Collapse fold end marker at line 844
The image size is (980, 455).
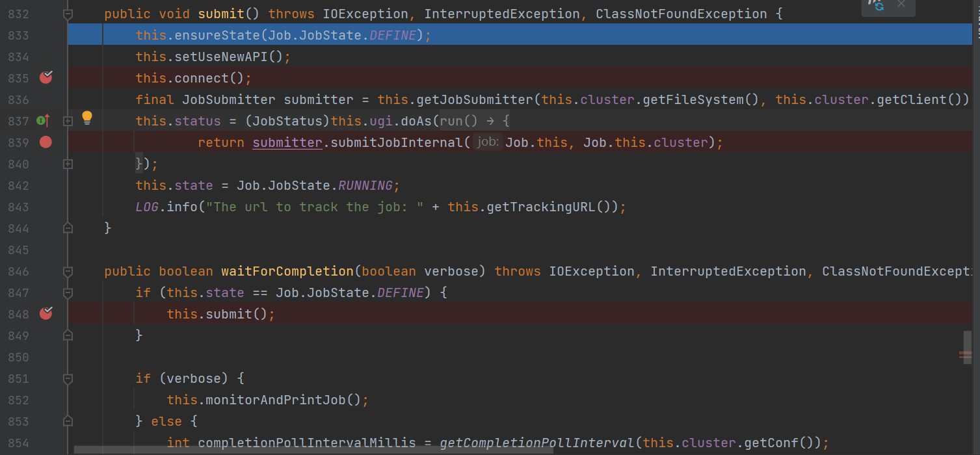coord(68,228)
